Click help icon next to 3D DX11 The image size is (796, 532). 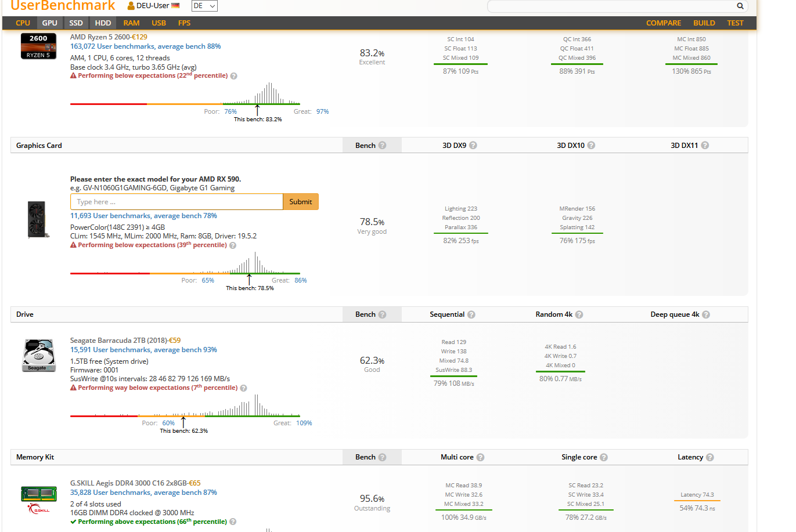pos(705,146)
